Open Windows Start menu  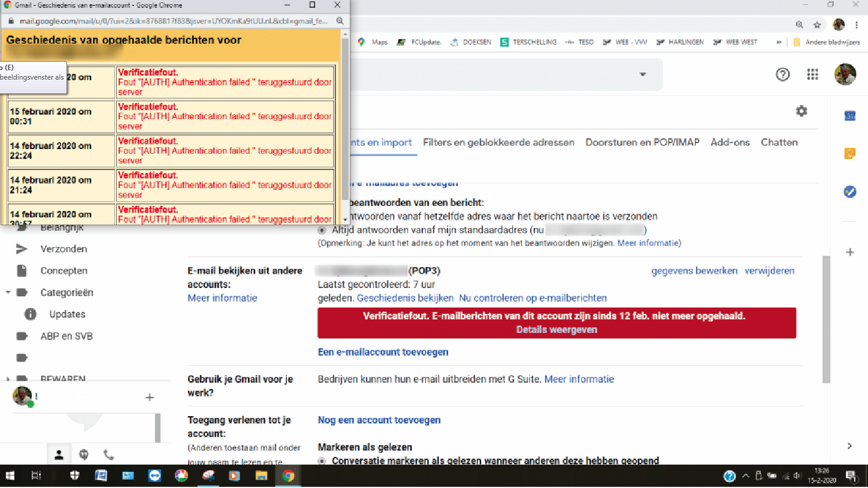(x=10, y=476)
